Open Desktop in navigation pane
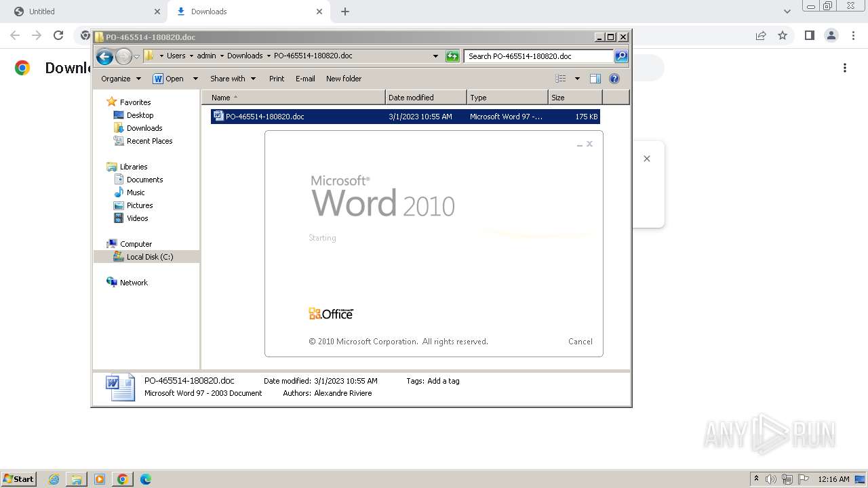The height and width of the screenshot is (488, 868). (140, 115)
